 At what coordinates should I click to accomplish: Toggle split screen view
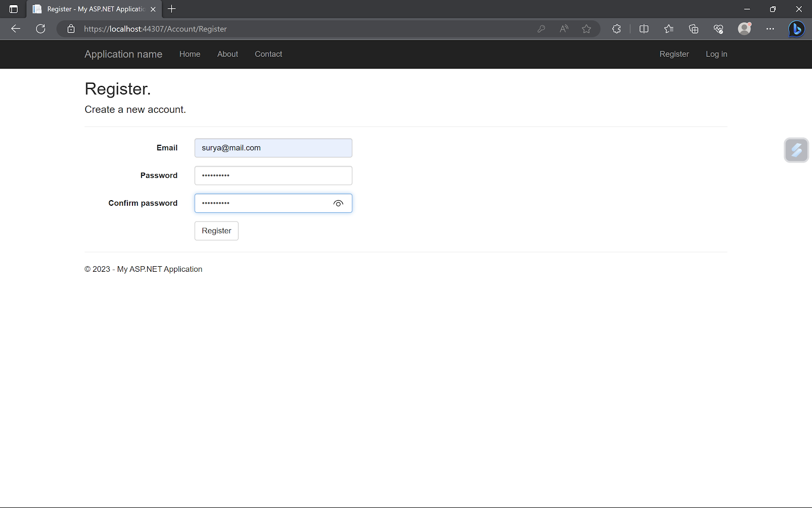644,29
